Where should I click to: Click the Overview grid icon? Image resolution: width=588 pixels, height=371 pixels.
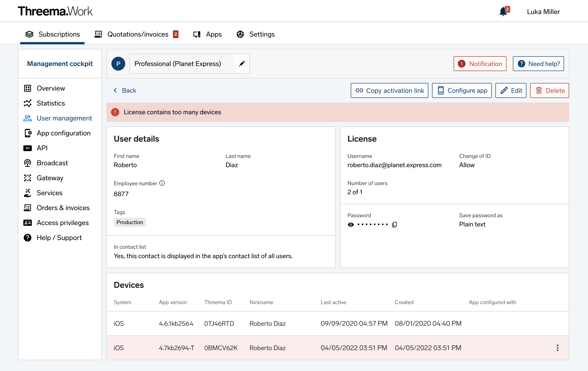(x=28, y=88)
